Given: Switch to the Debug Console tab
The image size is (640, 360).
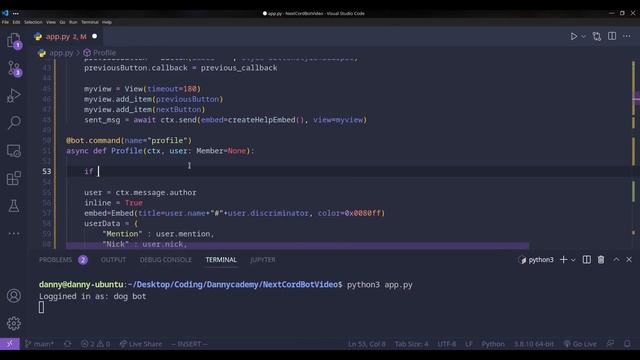Looking at the screenshot, I should (166, 260).
